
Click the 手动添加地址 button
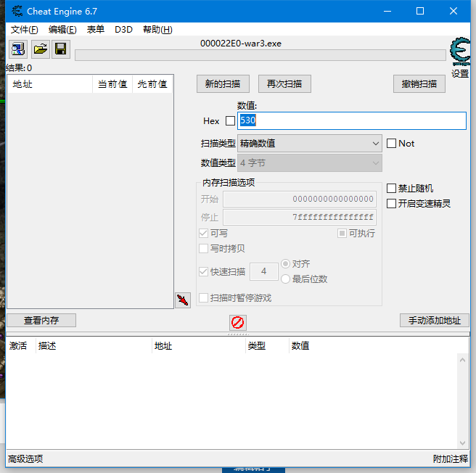435,321
